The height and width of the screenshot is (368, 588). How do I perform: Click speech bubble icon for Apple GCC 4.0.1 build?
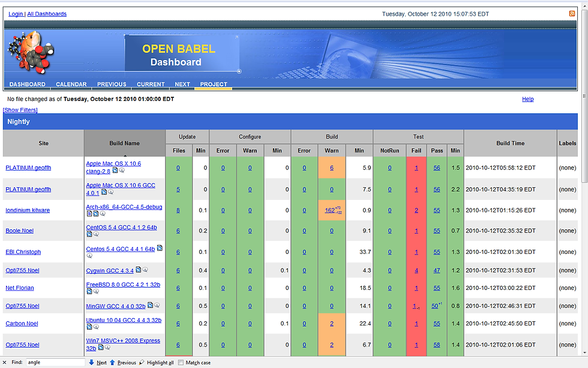[x=110, y=192]
